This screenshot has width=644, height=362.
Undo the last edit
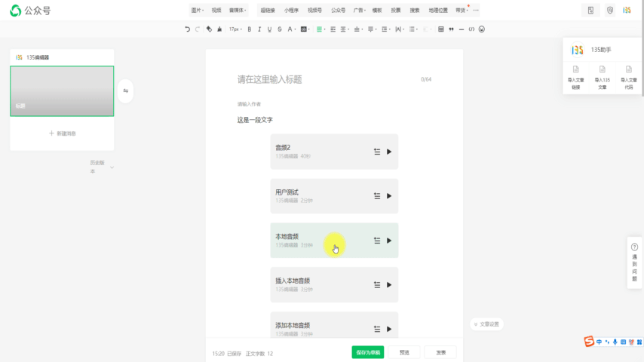point(187,29)
